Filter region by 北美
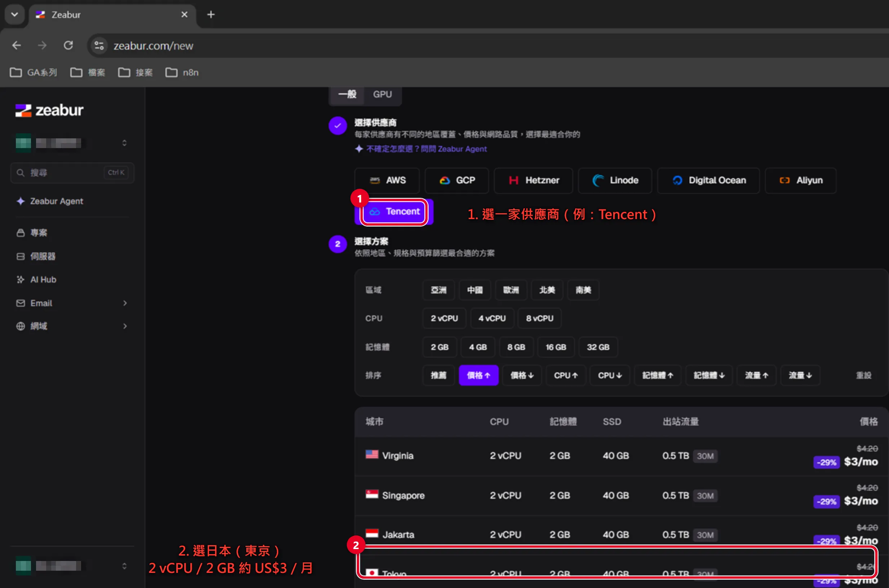Image resolution: width=889 pixels, height=588 pixels. [547, 290]
